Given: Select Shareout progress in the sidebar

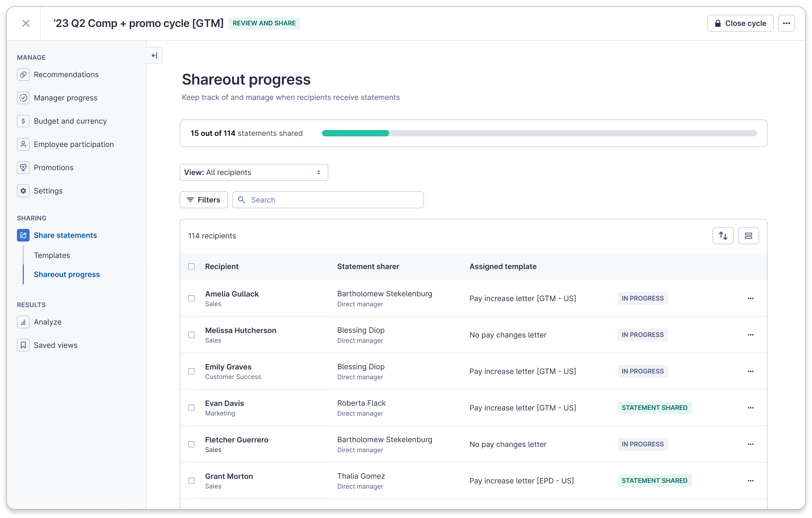Looking at the screenshot, I should pos(67,274).
